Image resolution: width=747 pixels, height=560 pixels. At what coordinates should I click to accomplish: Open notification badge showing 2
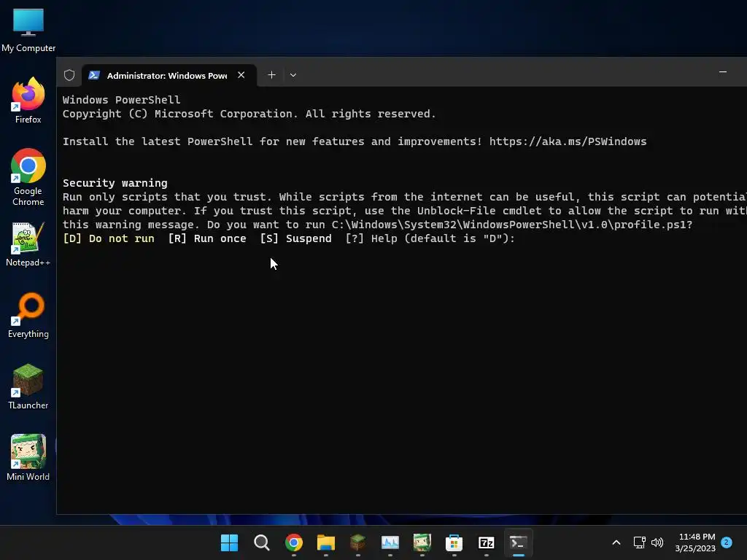[x=727, y=542]
